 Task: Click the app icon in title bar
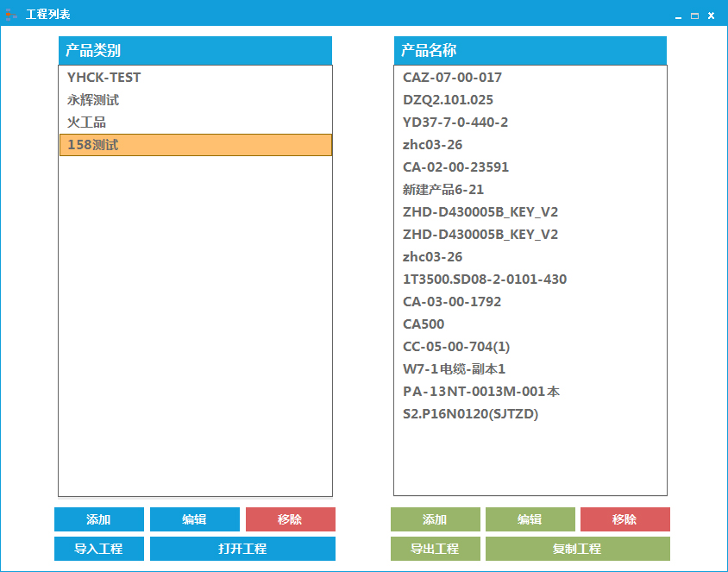[x=11, y=15]
